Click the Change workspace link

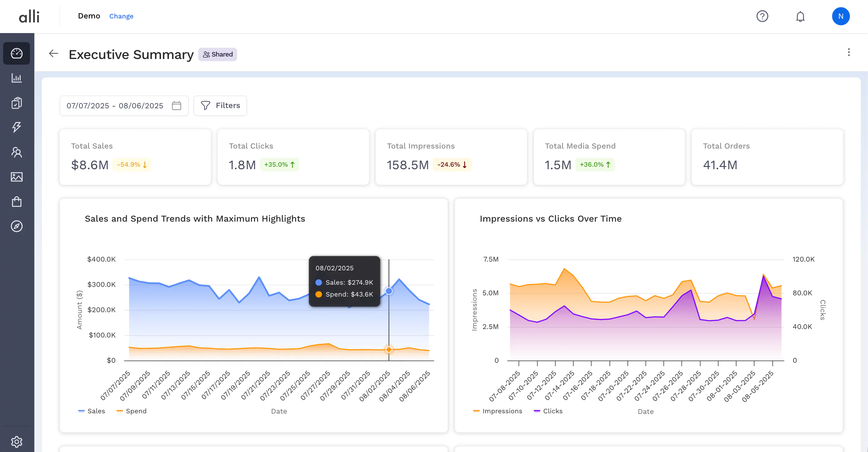(121, 16)
